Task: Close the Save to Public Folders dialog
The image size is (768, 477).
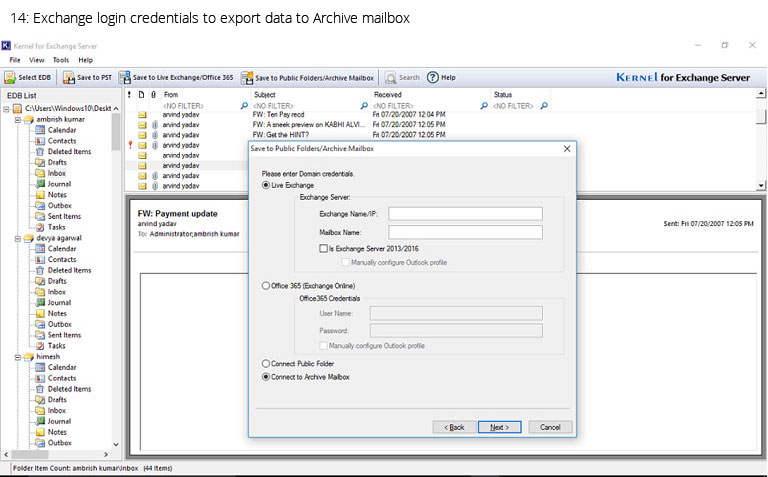Action: click(x=567, y=148)
